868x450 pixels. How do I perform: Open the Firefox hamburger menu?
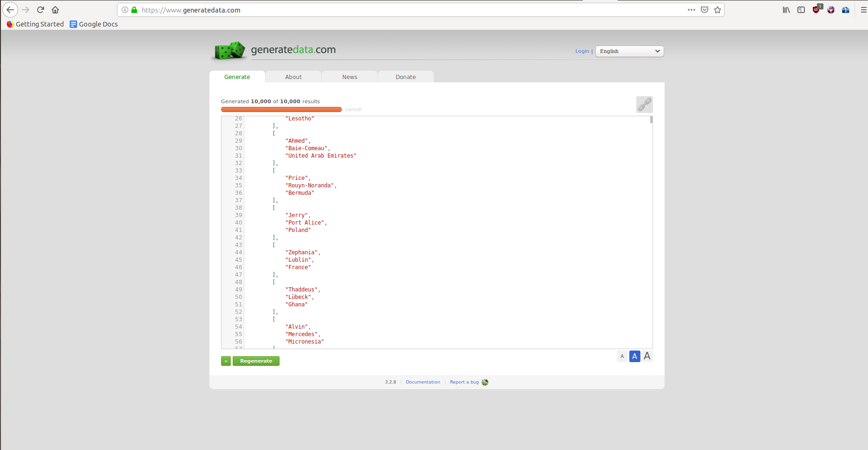point(863,10)
